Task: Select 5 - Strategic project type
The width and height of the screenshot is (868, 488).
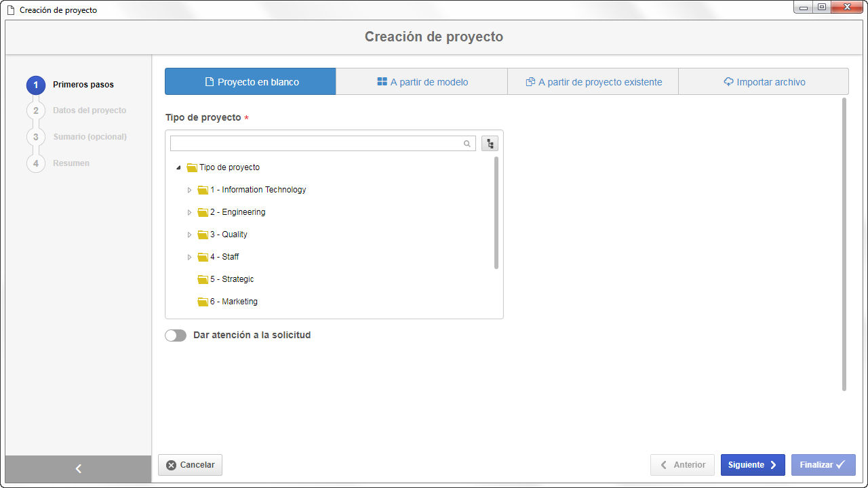Action: [x=232, y=279]
